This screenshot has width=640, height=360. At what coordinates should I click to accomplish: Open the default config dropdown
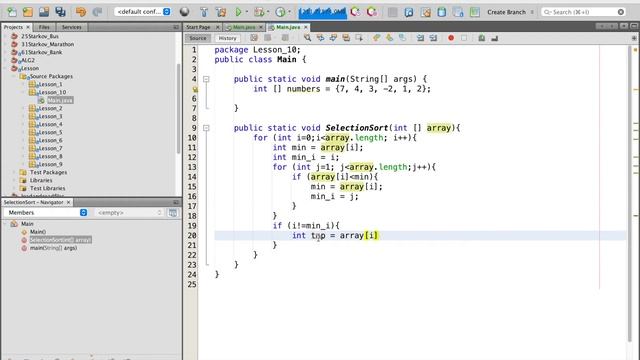(x=142, y=12)
